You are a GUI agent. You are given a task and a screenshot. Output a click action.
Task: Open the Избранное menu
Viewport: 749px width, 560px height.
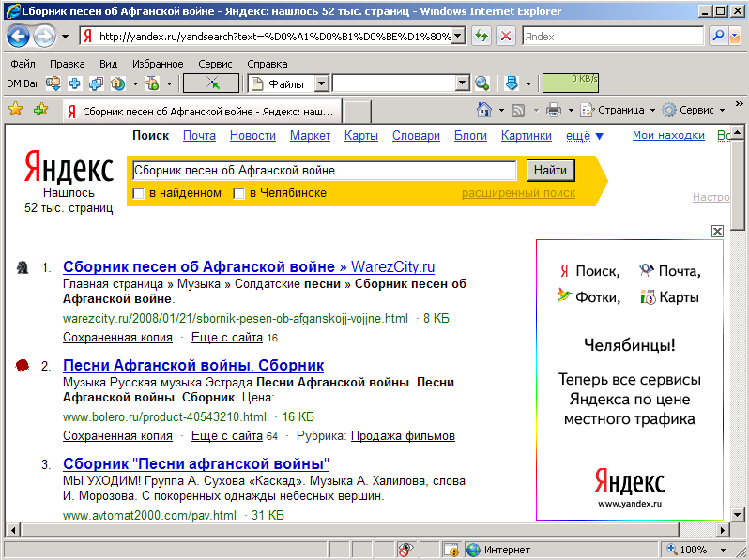tap(158, 64)
